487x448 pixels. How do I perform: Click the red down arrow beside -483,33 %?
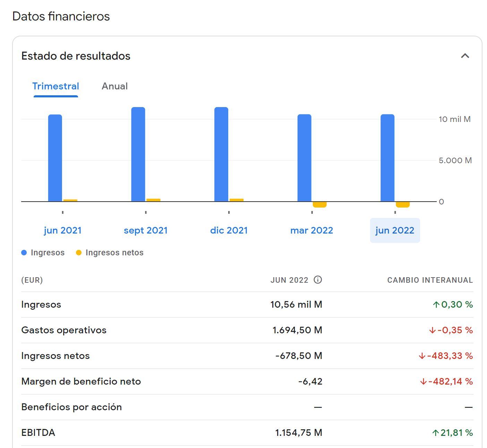point(422,356)
